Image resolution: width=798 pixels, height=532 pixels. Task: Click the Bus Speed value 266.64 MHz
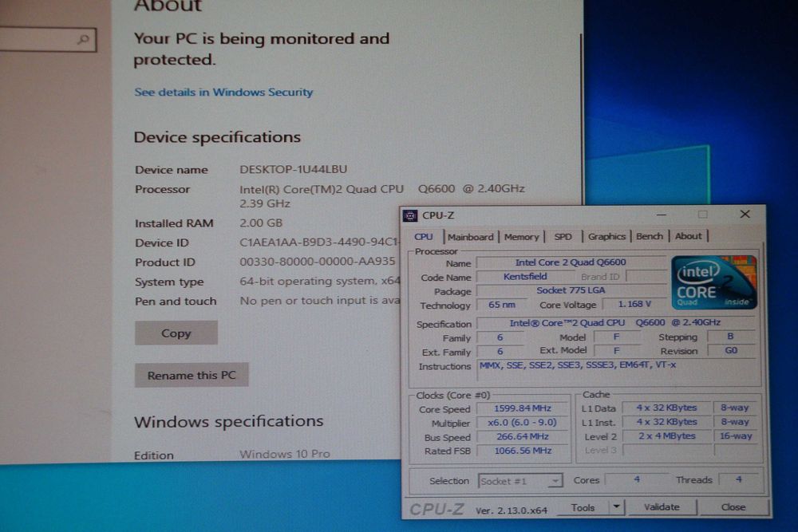pos(523,436)
